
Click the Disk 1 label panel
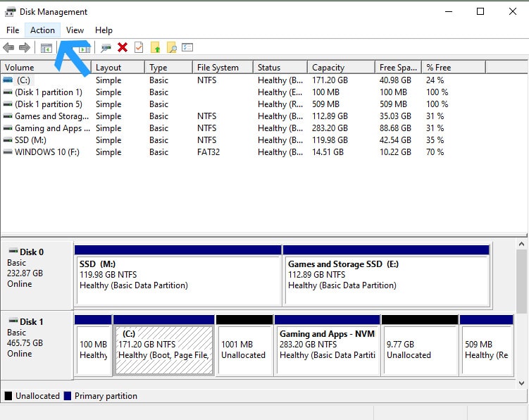(x=37, y=338)
